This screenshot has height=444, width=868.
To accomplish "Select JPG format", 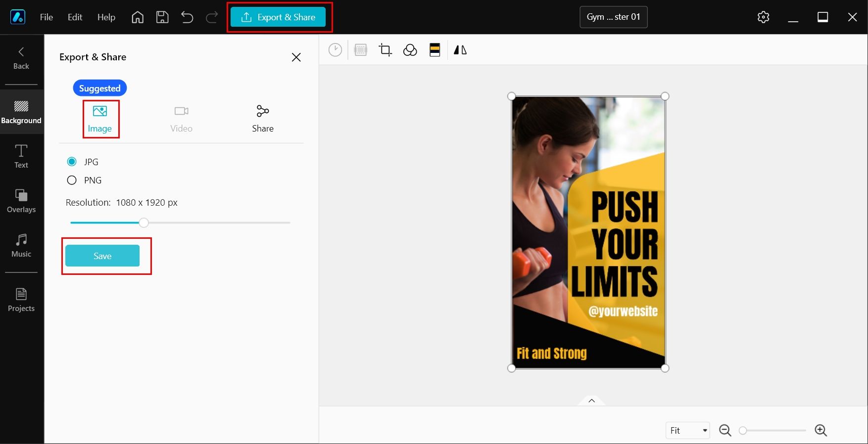I will pos(72,162).
